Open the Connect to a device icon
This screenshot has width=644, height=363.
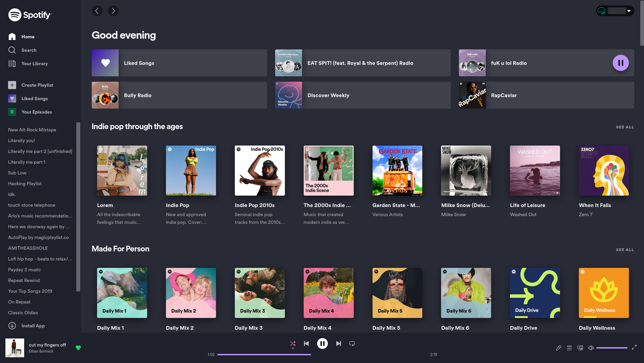click(580, 348)
